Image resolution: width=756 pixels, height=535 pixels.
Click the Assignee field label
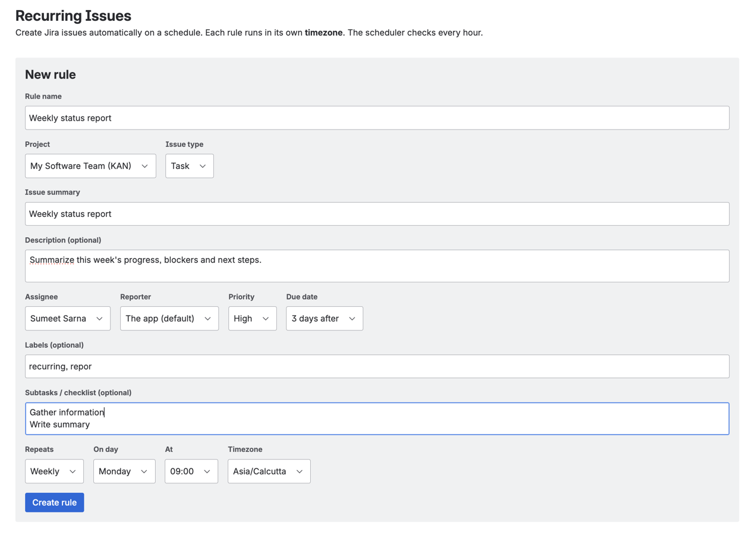click(42, 297)
